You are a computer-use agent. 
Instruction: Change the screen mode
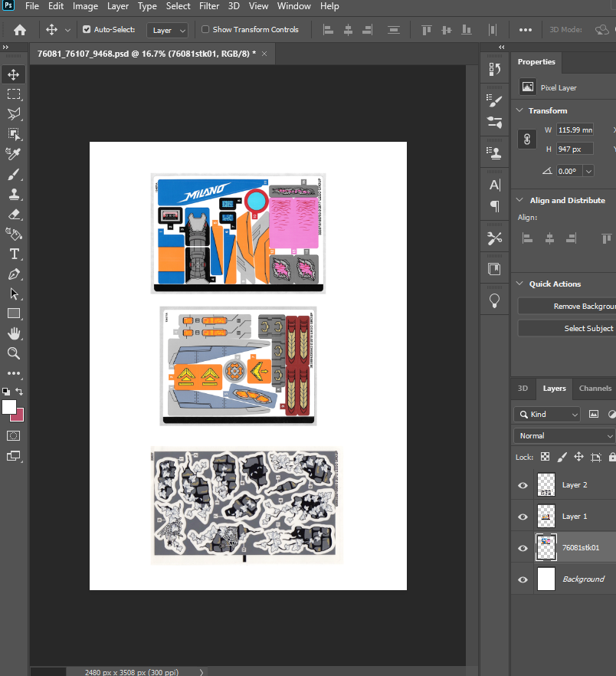tap(13, 456)
